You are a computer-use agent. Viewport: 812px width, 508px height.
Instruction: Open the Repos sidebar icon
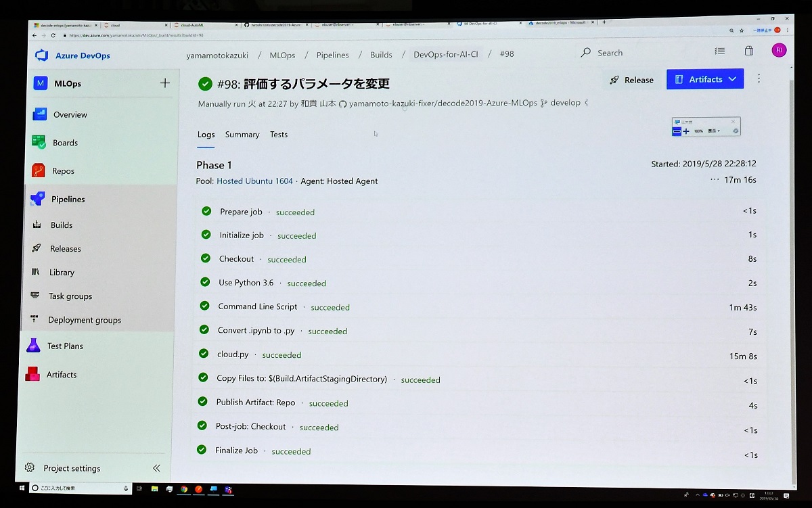tap(39, 170)
